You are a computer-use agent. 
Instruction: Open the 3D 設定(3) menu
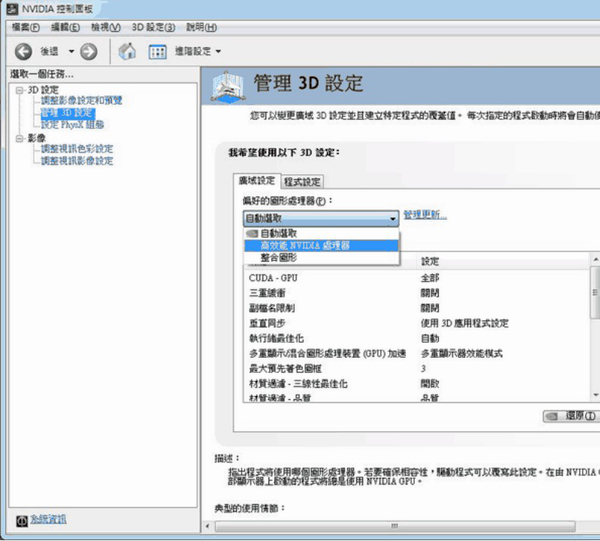(x=153, y=27)
